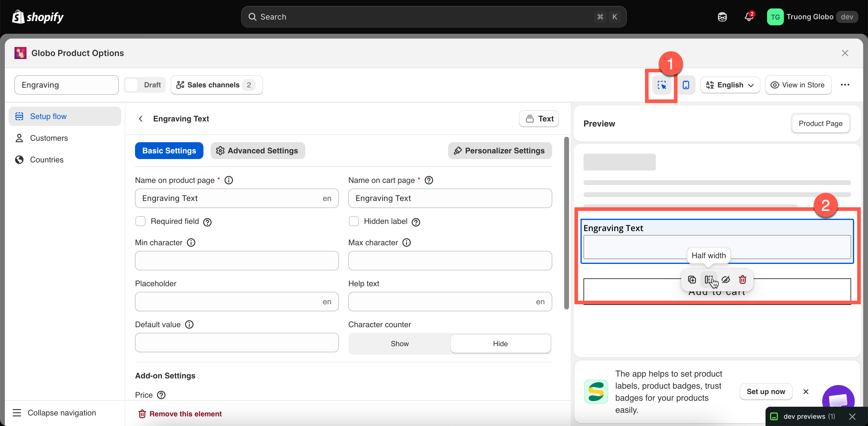Open the English language dropdown
Image resolution: width=868 pixels, height=426 pixels.
(730, 85)
